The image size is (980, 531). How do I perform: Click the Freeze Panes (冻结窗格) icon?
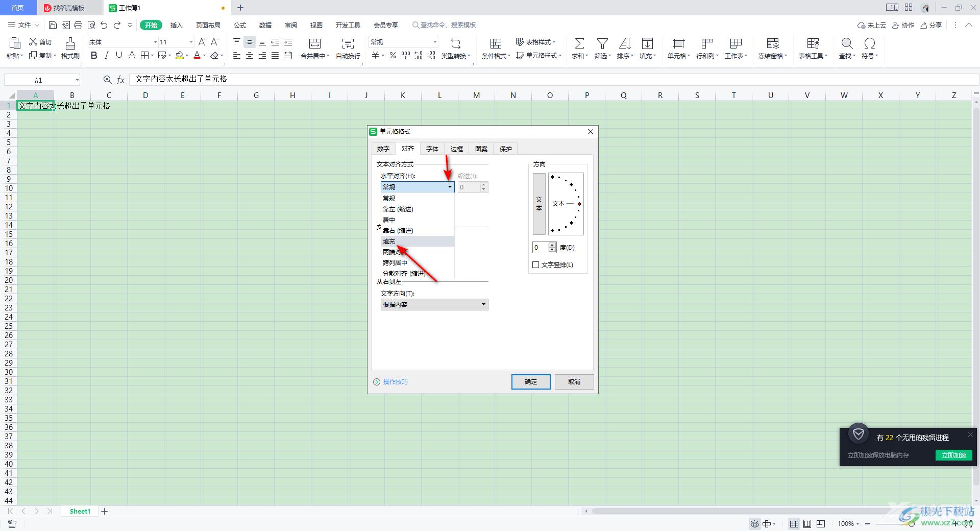773,43
